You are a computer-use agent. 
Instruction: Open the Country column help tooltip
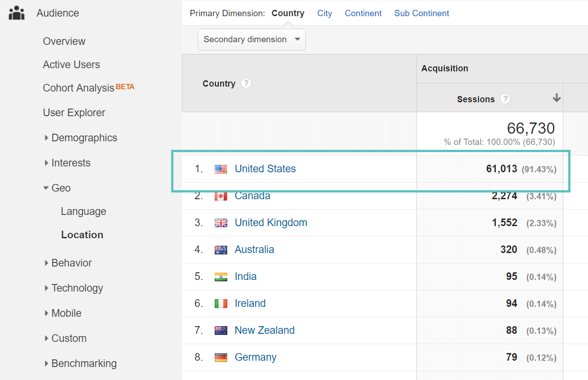coord(246,83)
